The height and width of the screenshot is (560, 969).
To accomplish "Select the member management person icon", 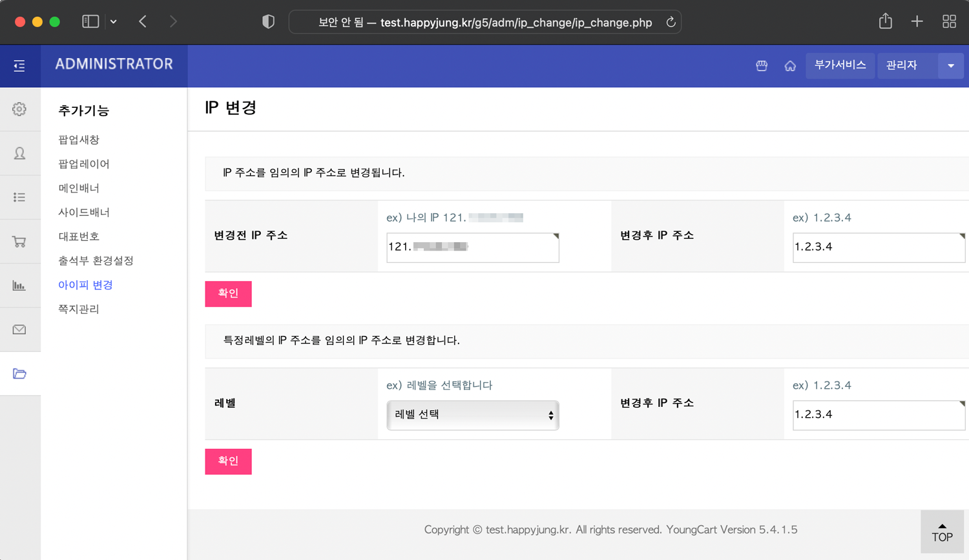I will (x=19, y=153).
